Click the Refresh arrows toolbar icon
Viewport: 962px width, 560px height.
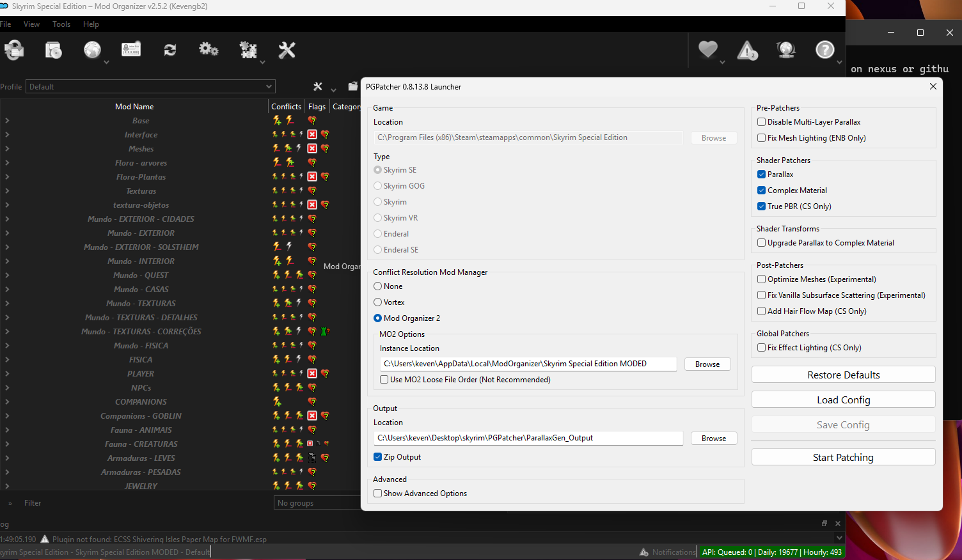170,50
